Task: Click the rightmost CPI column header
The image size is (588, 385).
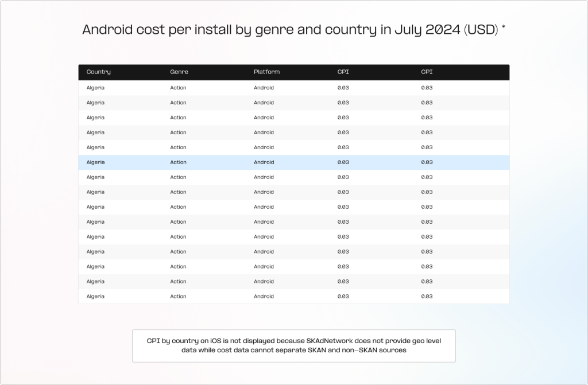Action: [427, 72]
